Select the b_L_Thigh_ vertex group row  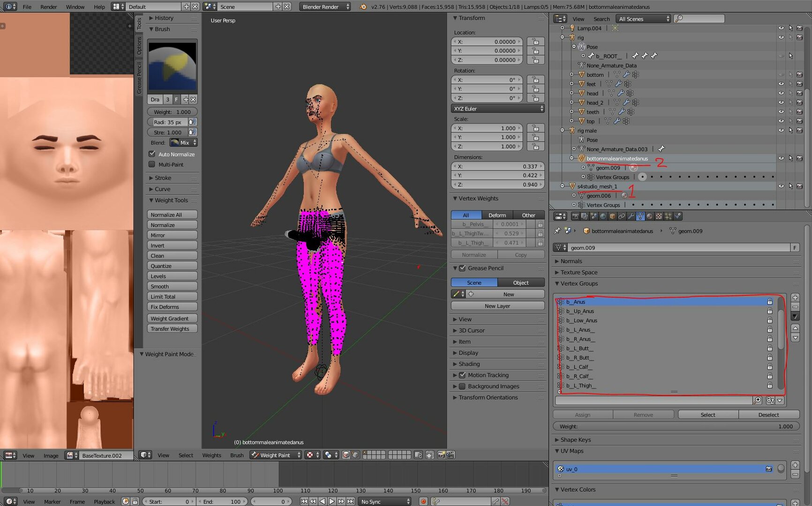pyautogui.click(x=665, y=386)
